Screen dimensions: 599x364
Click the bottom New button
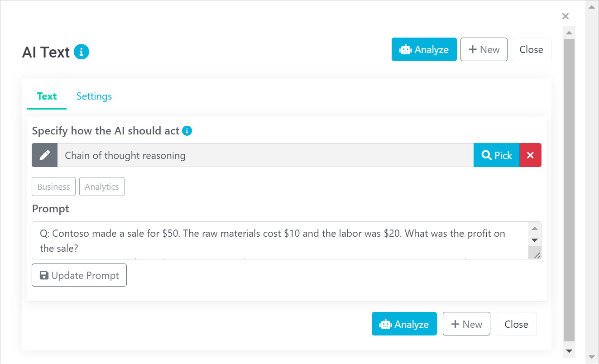(x=466, y=324)
